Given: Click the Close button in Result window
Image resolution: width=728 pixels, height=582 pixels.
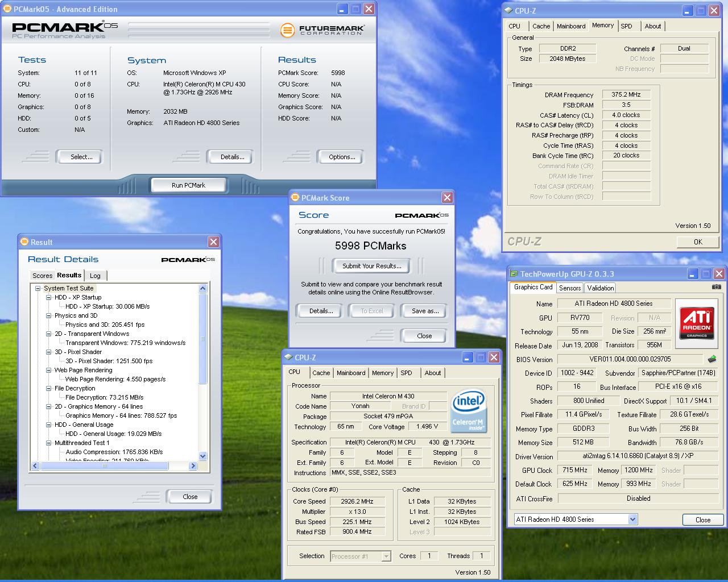Looking at the screenshot, I should point(190,497).
